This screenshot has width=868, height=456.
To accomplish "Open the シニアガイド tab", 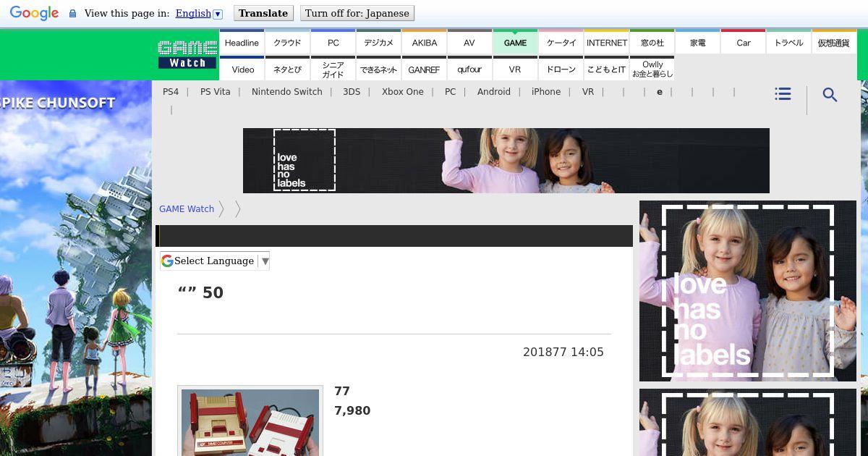I will (333, 69).
